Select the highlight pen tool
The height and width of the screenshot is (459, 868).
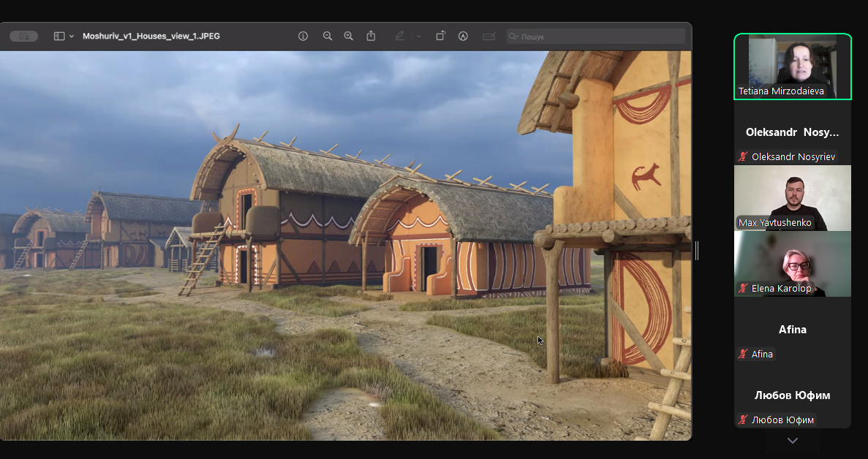coord(399,36)
